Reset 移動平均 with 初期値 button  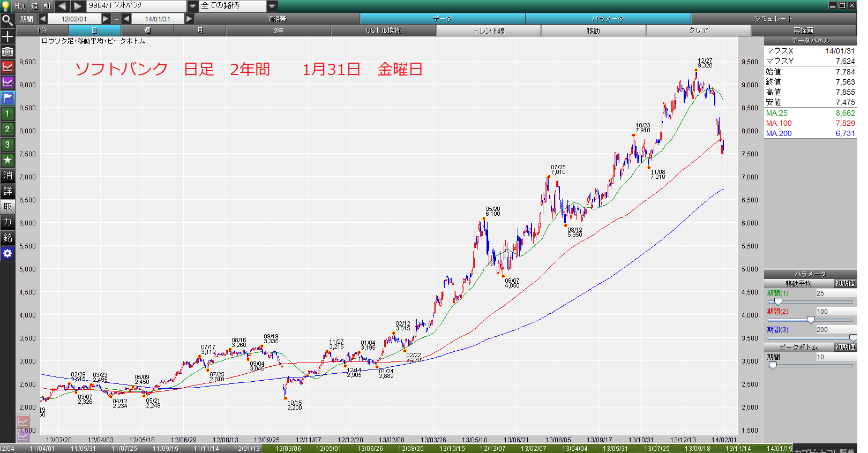pos(845,283)
